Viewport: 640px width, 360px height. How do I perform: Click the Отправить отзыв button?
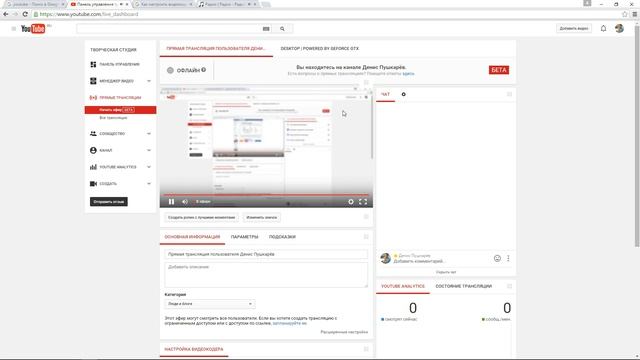[109, 202]
